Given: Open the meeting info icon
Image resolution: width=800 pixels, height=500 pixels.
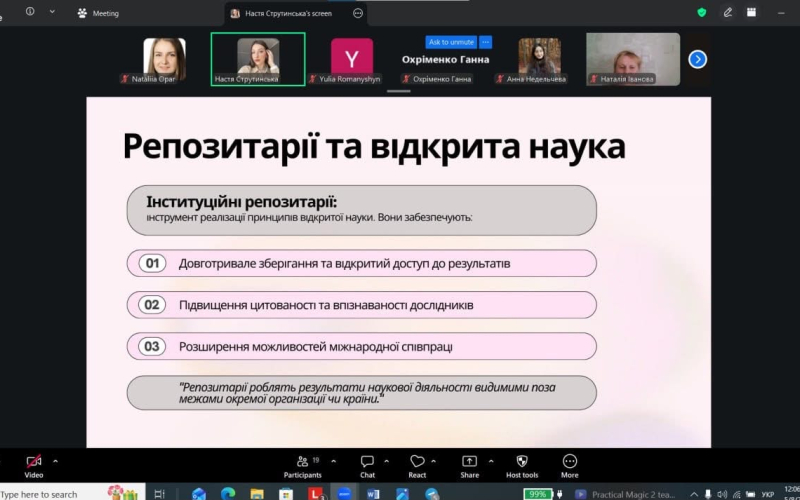Looking at the screenshot, I should pos(30,12).
